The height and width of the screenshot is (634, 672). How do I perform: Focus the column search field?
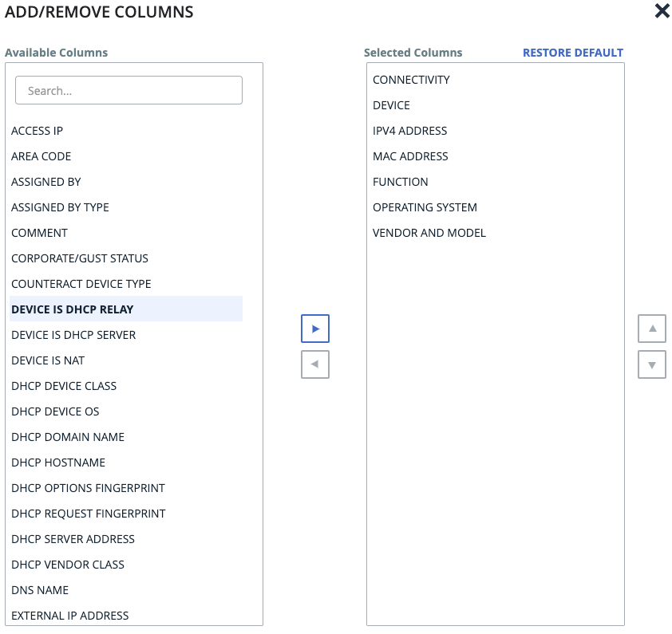[128, 91]
